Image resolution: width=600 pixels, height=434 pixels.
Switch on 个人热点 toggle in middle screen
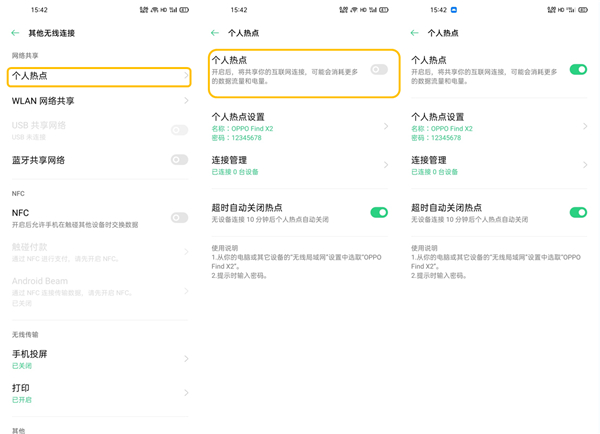click(x=379, y=70)
